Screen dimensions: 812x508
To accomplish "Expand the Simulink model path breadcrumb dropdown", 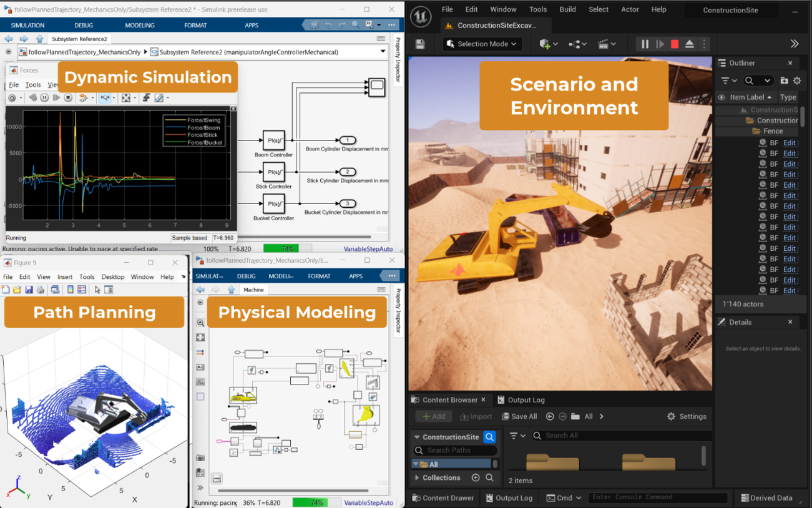I will pyautogui.click(x=383, y=52).
